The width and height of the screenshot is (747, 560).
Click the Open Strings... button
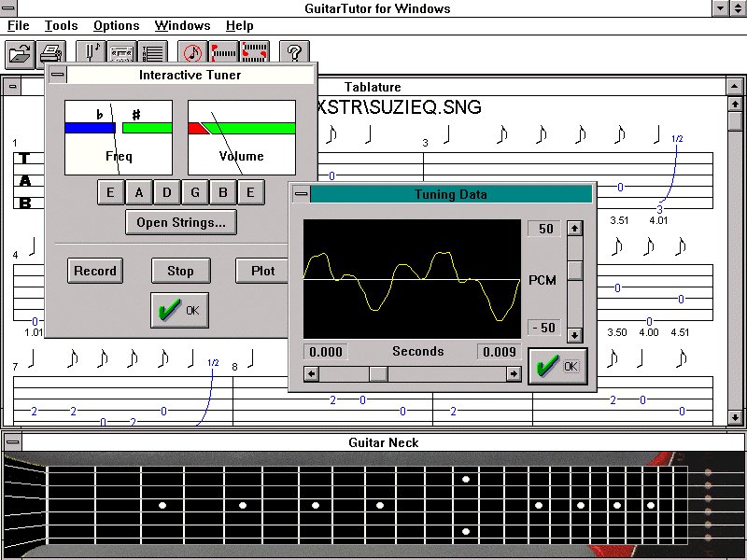coord(181,222)
